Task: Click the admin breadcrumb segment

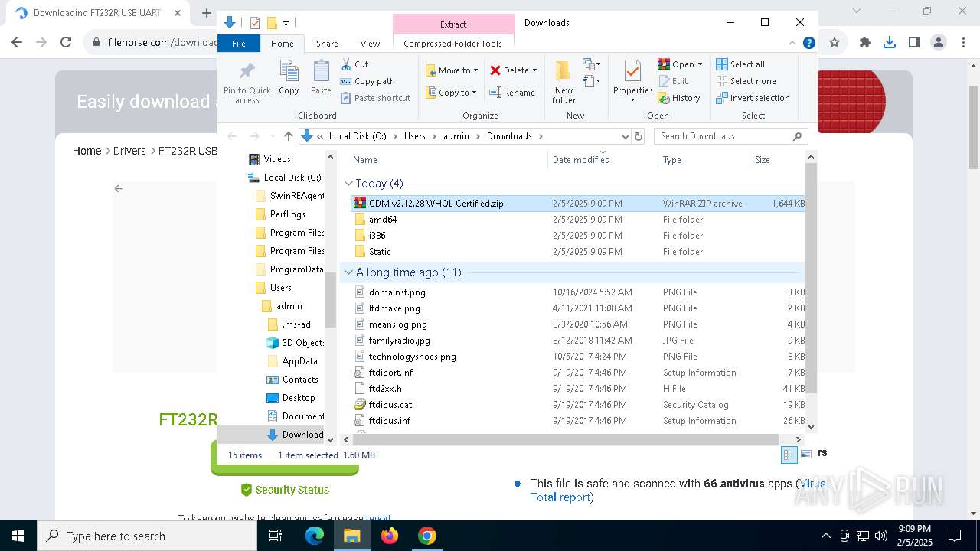Action: pos(456,136)
